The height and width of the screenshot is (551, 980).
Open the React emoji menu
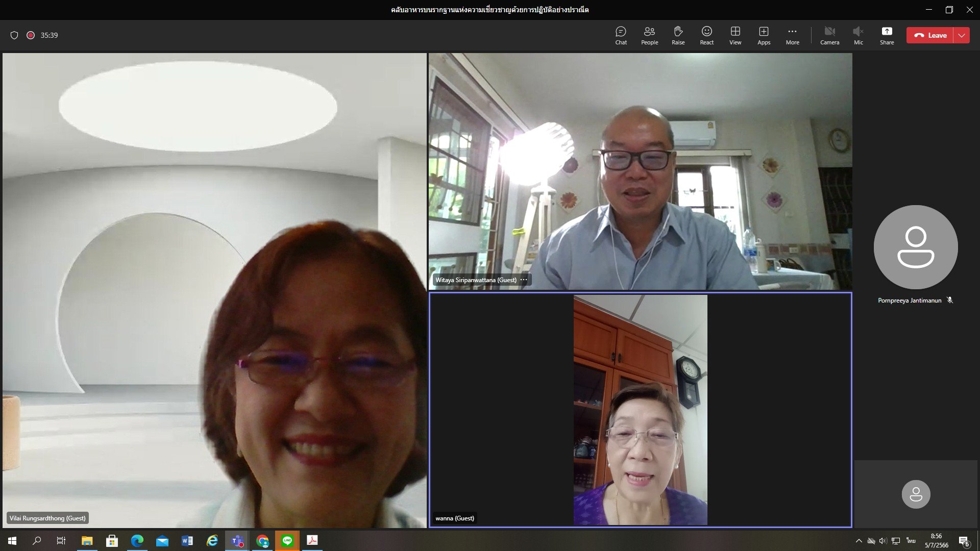click(706, 35)
